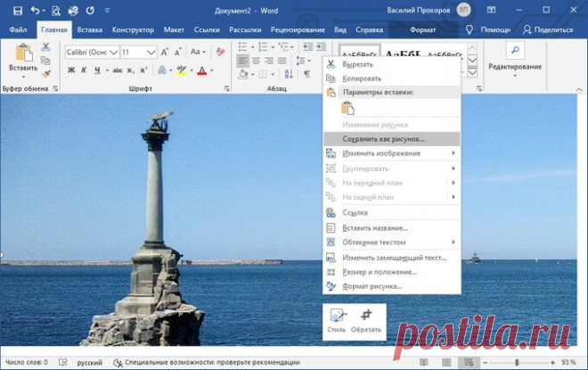Activate the Format Painter brush
Screen dimensions: 588x370
coord(45,74)
